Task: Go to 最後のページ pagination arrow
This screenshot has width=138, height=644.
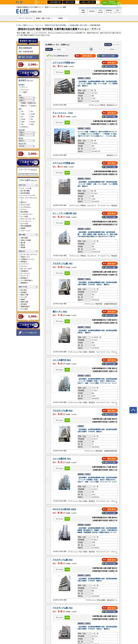Action: pyautogui.click(x=113, y=49)
